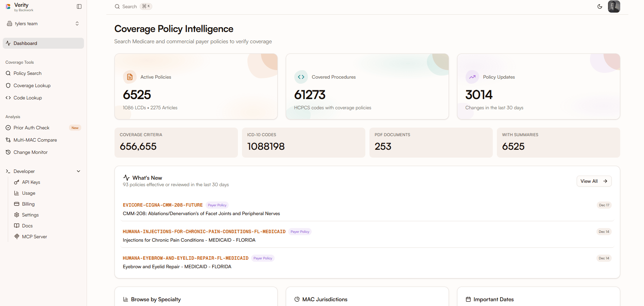Click Payer Policy badge on Humana Injections row
Viewport: 644px width, 306px height.
tap(300, 231)
